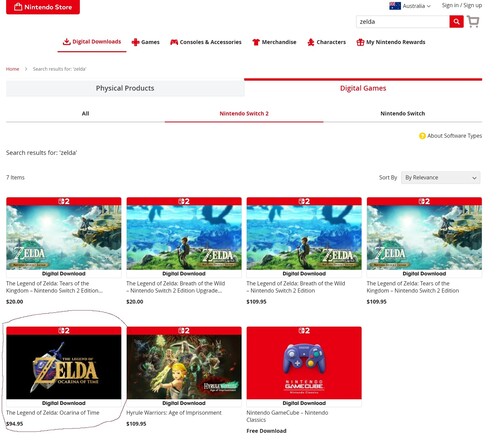Open the Sign in / Sign up link
Viewport: 500px width, 440px height.
tap(462, 5)
